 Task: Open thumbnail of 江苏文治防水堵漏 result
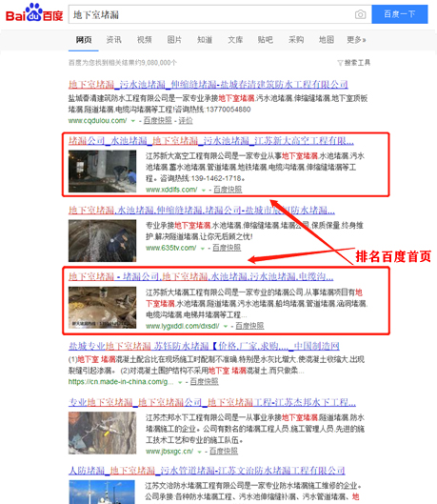pyautogui.click(x=102, y=493)
